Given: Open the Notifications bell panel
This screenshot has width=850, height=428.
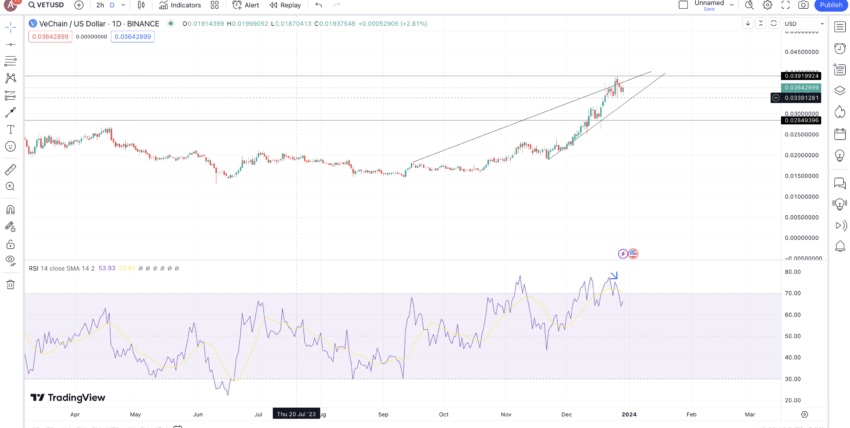Looking at the screenshot, I should click(840, 247).
